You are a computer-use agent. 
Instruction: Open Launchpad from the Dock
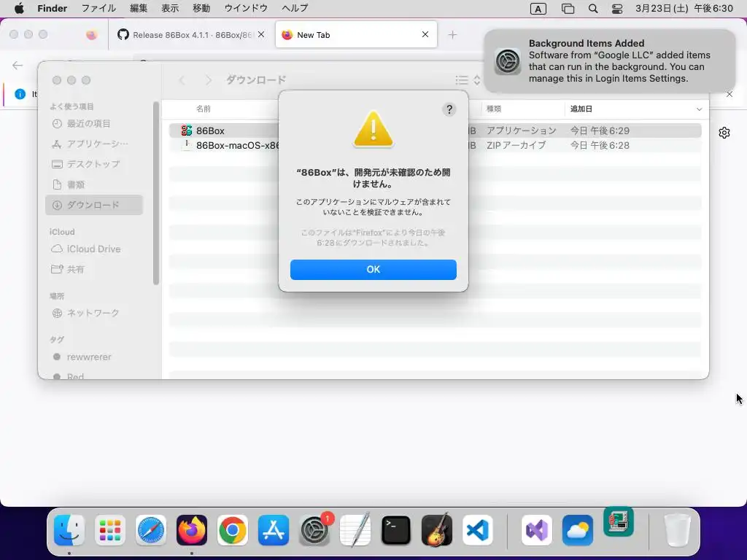[109, 530]
